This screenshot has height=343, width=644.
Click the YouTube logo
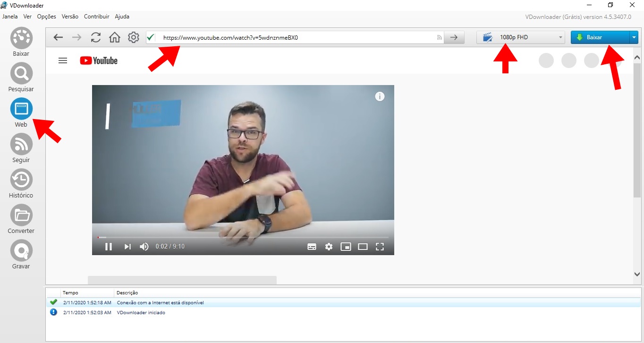click(99, 60)
